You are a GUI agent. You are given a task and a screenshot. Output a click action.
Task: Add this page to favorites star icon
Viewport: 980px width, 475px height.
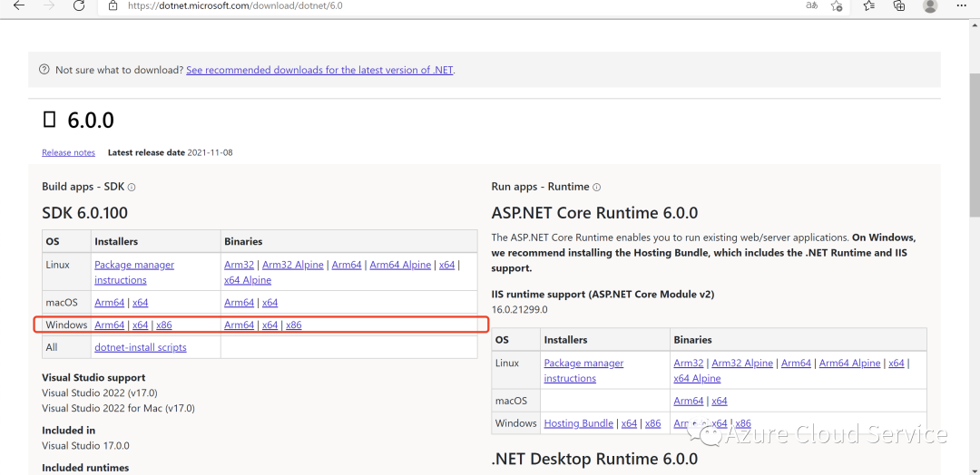(x=837, y=5)
